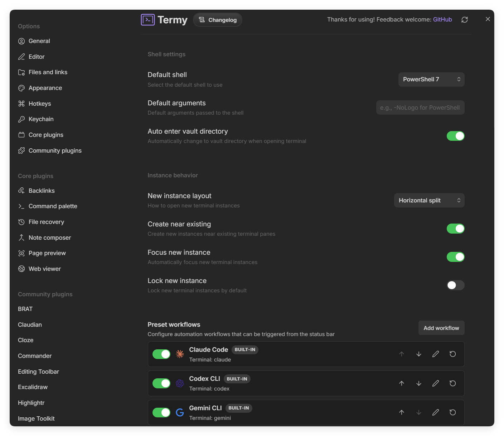Turn off Focus new instance
This screenshot has height=436, width=504.
click(x=456, y=257)
